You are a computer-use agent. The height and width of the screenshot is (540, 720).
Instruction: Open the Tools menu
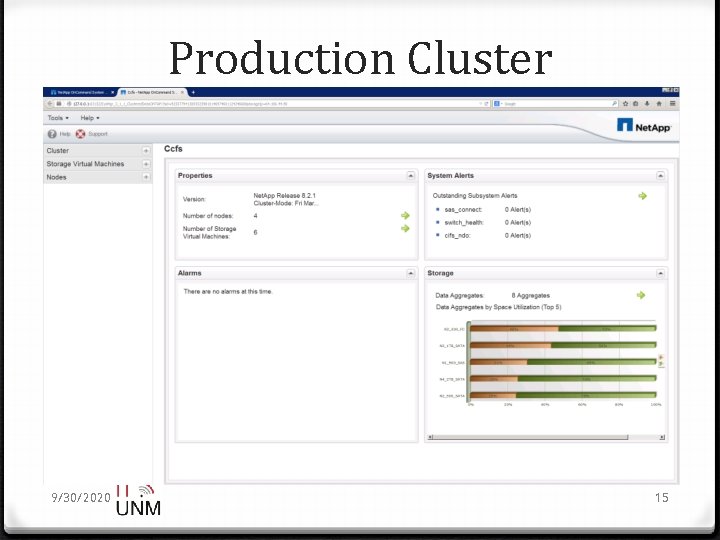58,118
